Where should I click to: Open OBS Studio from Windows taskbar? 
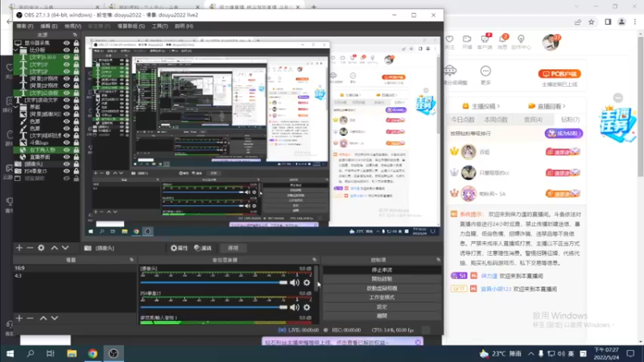coord(114,353)
